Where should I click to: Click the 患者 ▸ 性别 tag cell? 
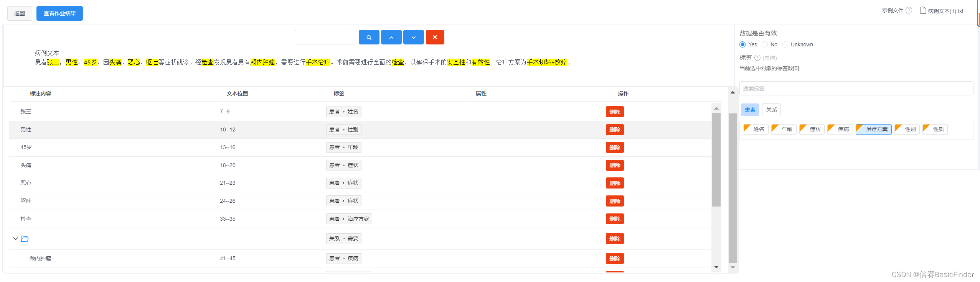pyautogui.click(x=344, y=130)
